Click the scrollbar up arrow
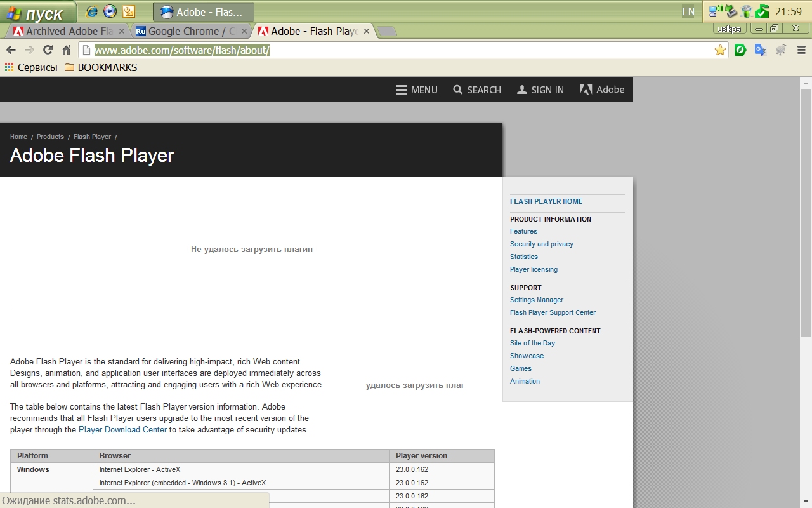 pyautogui.click(x=806, y=83)
